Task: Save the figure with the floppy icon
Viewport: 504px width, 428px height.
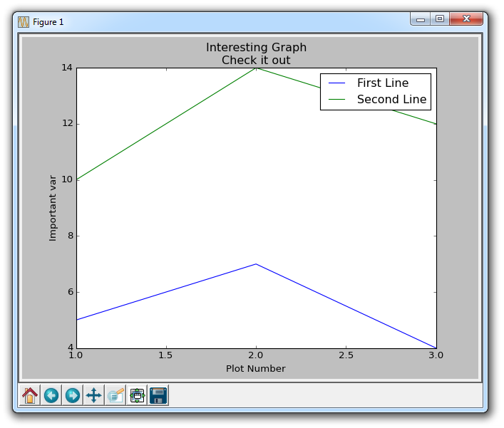Action: tap(158, 395)
